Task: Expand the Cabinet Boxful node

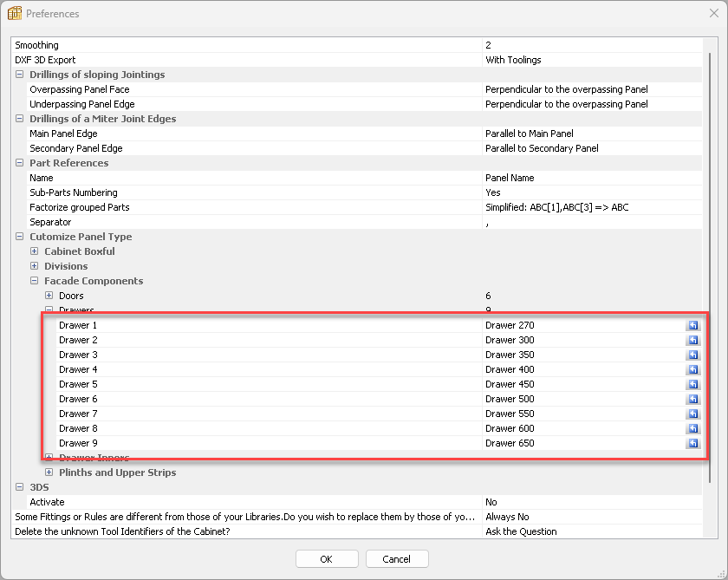Action: point(35,251)
